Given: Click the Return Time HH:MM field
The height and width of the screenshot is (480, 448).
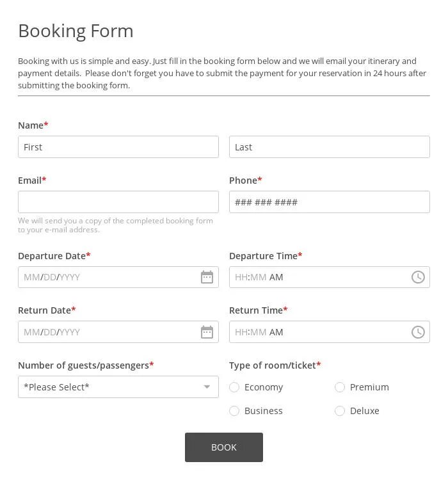Looking at the screenshot, I should (250, 332).
